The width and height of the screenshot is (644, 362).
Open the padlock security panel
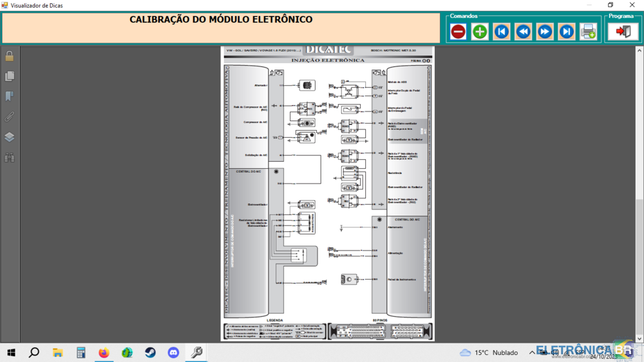pyautogui.click(x=10, y=56)
